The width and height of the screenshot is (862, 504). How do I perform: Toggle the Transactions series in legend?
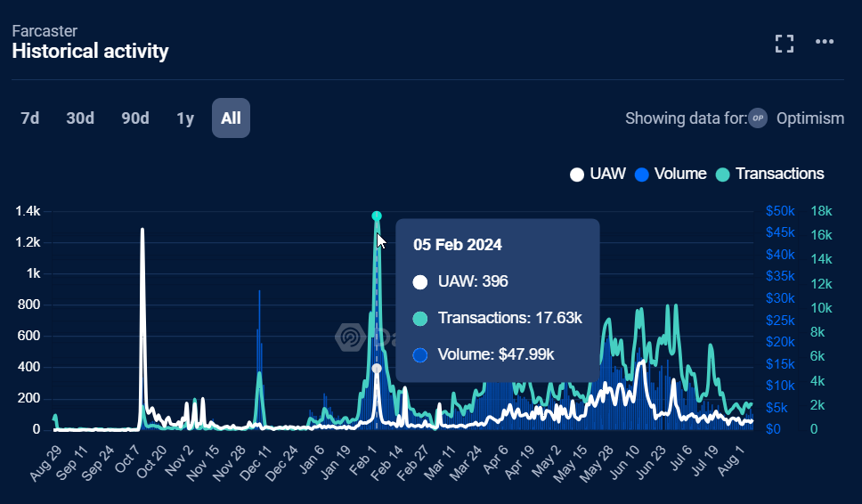tap(769, 175)
